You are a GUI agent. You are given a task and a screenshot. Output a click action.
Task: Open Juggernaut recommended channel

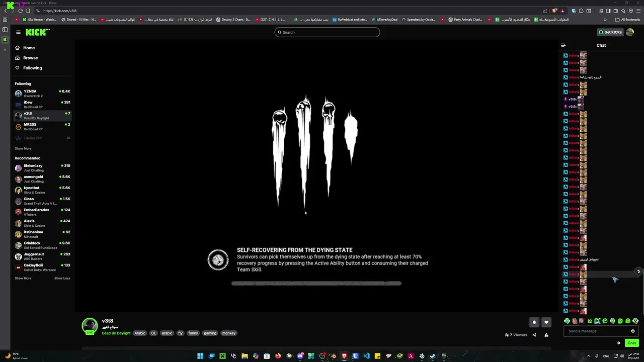(43, 256)
